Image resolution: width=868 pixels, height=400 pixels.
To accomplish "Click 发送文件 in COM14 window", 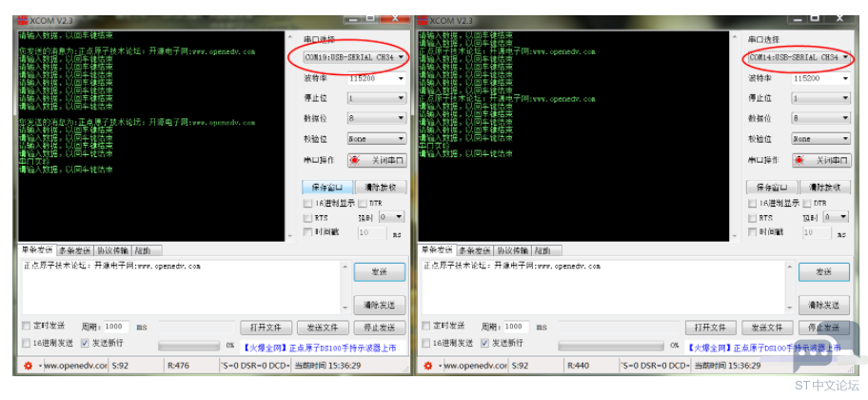I will pos(768,328).
